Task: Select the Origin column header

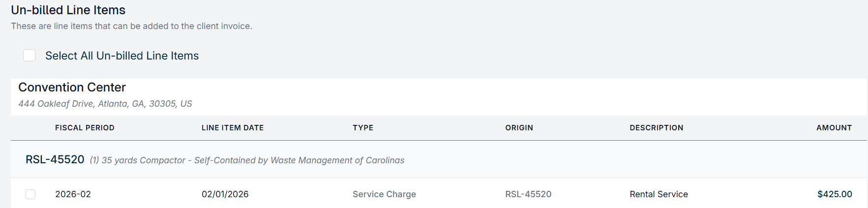Action: click(x=519, y=128)
